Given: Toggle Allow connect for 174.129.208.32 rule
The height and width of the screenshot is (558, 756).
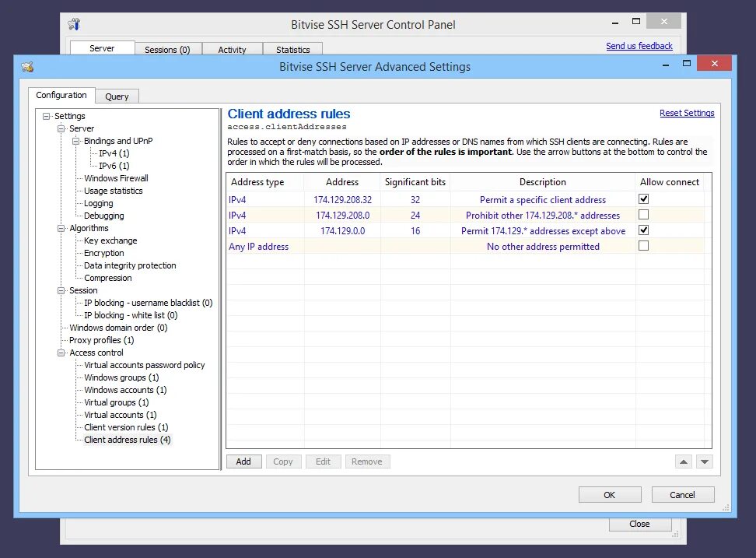Looking at the screenshot, I should click(x=643, y=198).
